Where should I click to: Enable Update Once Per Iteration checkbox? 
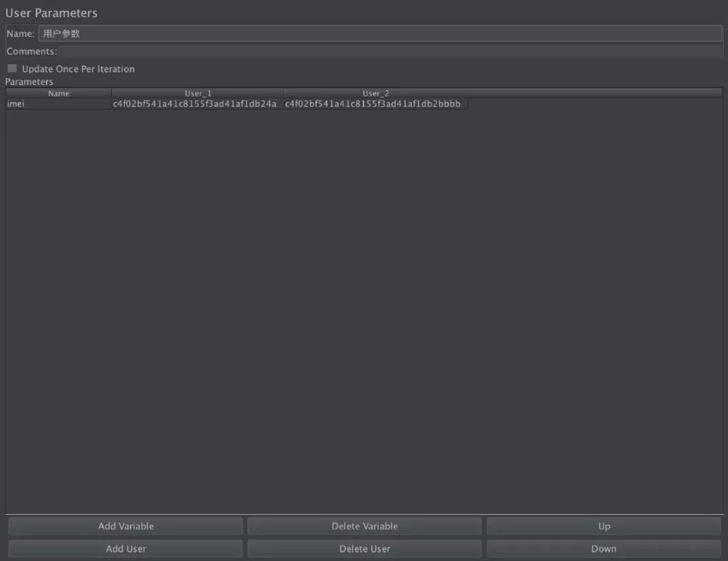[13, 69]
